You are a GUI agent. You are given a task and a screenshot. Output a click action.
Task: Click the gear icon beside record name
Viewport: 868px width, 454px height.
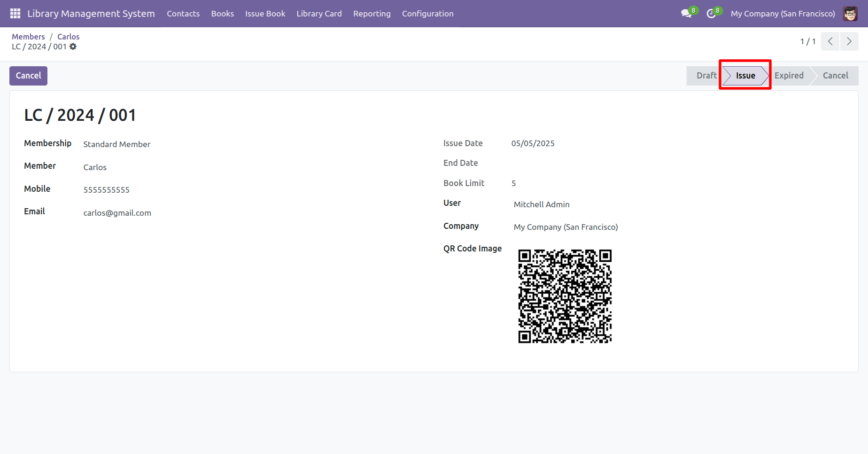[x=73, y=47]
